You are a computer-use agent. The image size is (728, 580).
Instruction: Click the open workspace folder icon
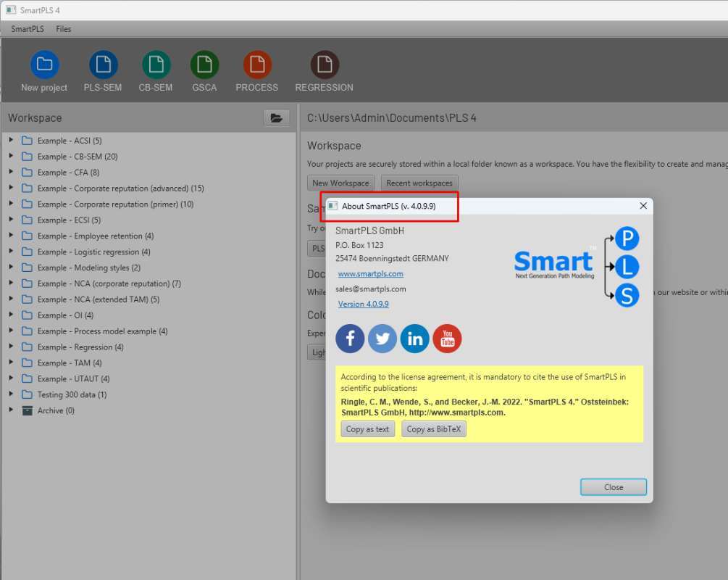click(x=277, y=117)
